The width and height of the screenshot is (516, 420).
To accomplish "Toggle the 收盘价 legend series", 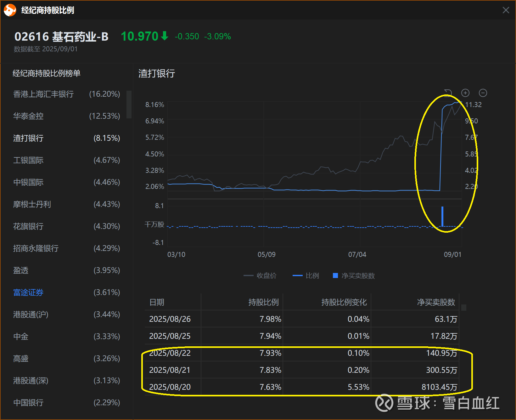I will [x=260, y=276].
